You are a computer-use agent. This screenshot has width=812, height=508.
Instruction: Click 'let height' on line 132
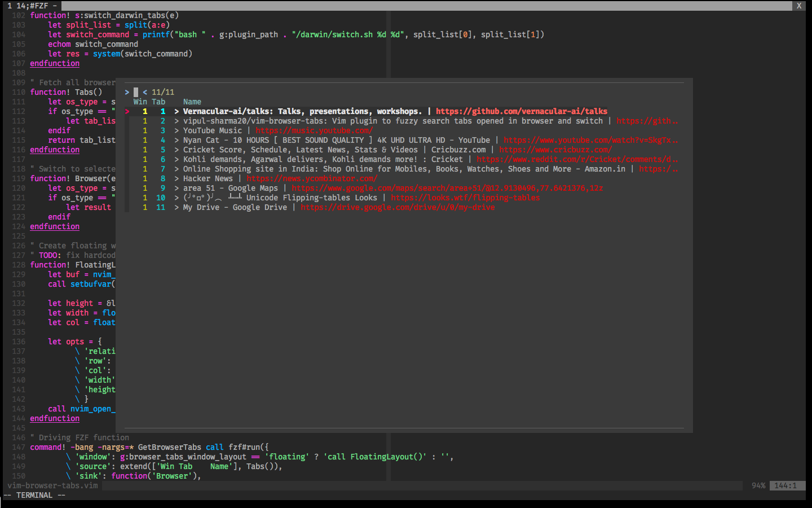(x=70, y=303)
